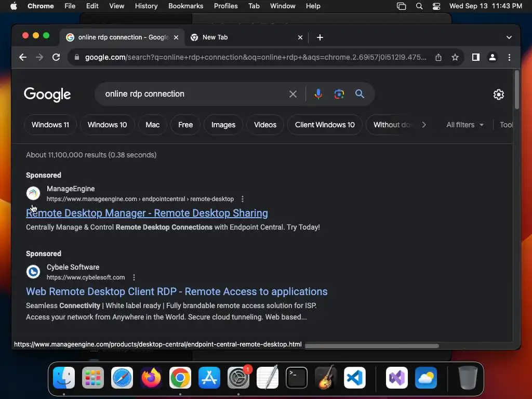
Task: Click the Cybele Software favicon
Action: point(33,272)
